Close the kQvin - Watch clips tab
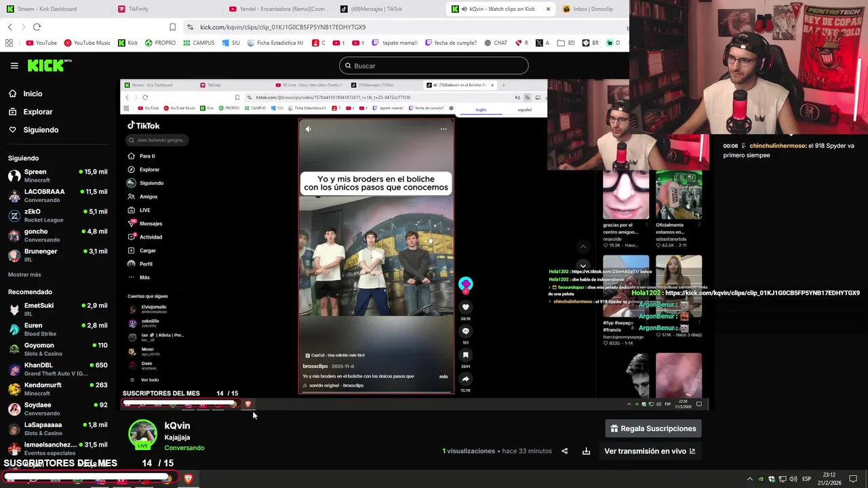This screenshot has width=868, height=488. pyautogui.click(x=548, y=9)
